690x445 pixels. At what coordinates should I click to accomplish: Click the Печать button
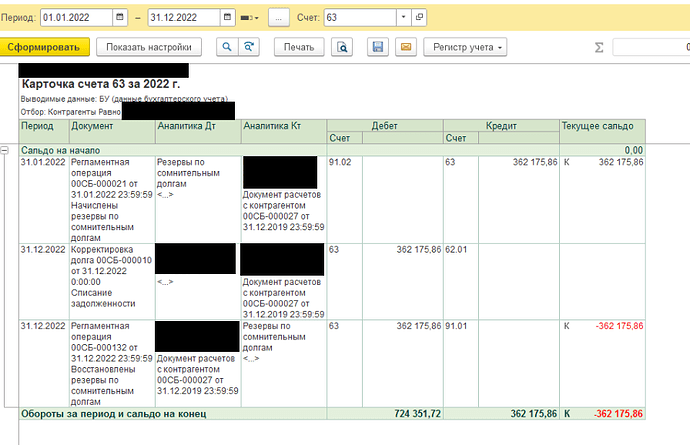299,47
